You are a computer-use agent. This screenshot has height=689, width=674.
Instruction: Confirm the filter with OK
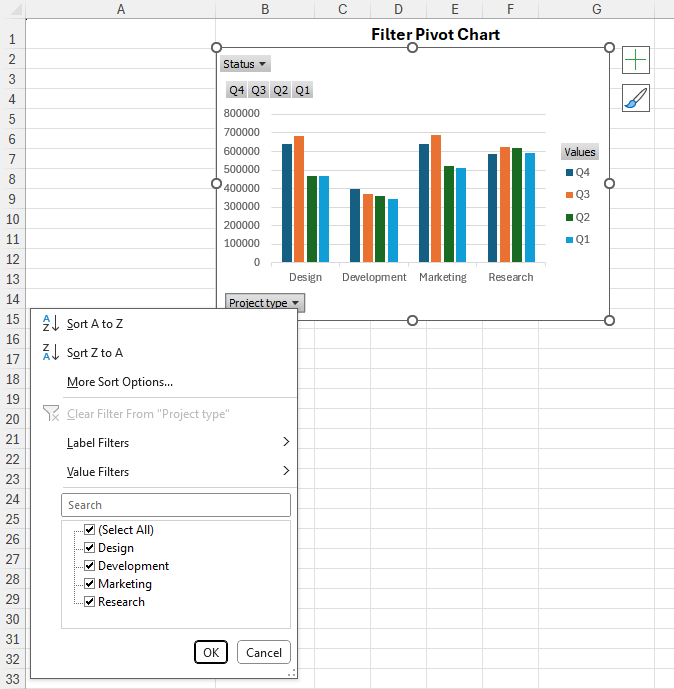tap(211, 653)
